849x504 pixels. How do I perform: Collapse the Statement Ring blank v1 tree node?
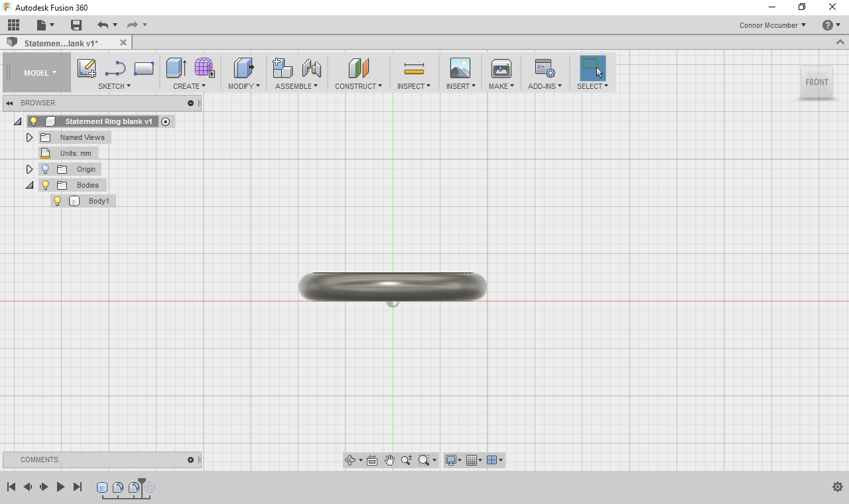(17, 121)
